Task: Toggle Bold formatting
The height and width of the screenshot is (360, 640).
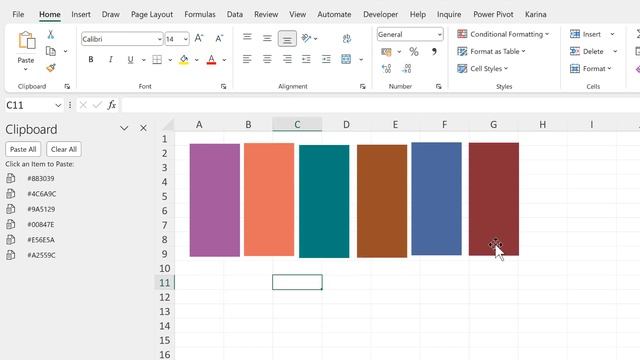Action: point(91,60)
